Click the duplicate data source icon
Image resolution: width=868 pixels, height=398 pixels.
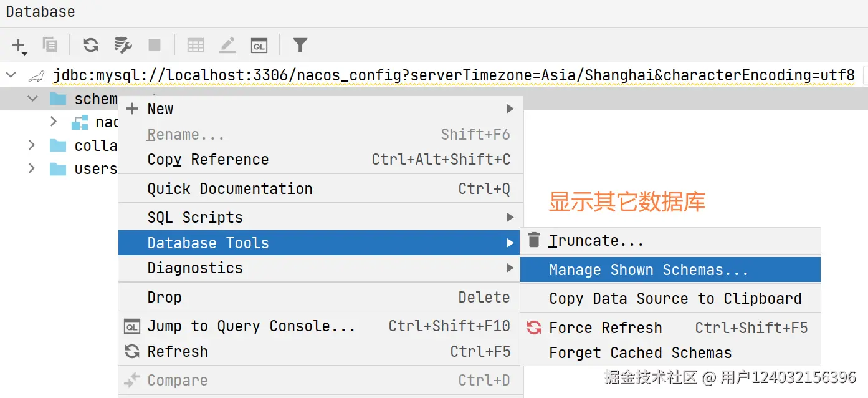click(x=50, y=45)
